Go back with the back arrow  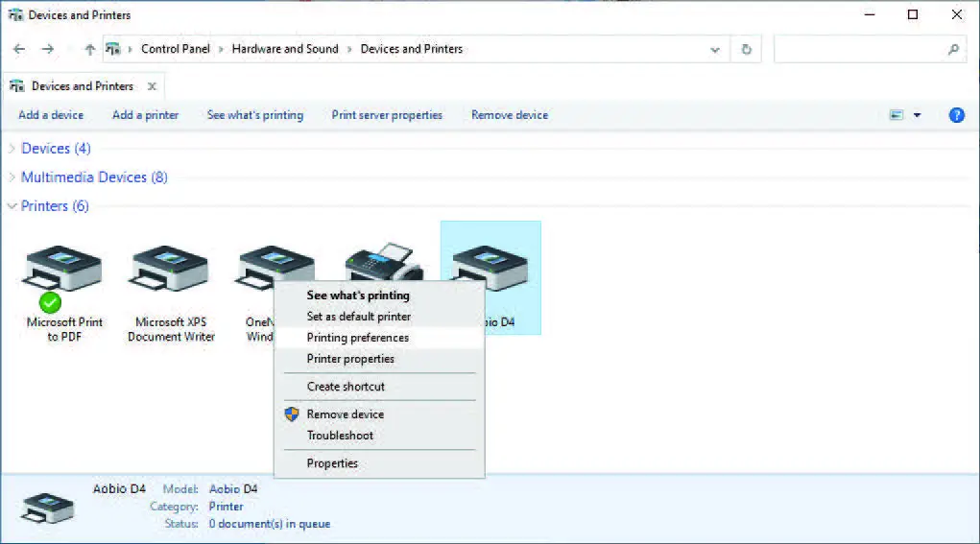click(x=19, y=49)
